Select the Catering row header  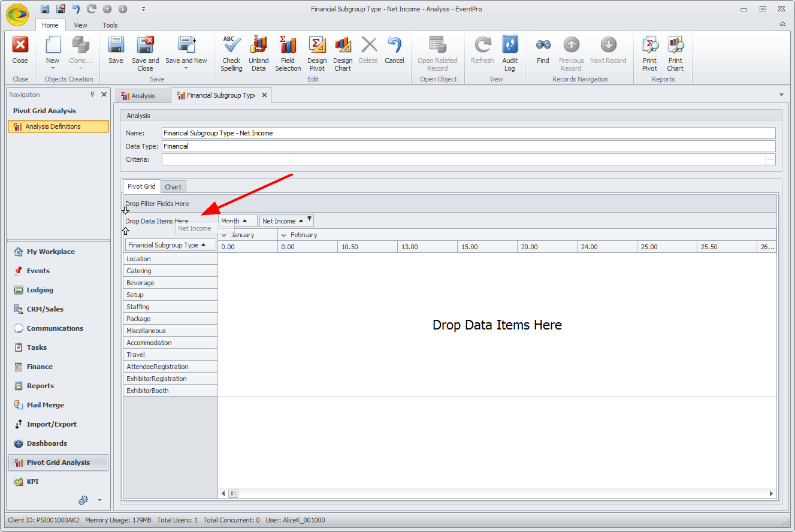pos(170,271)
